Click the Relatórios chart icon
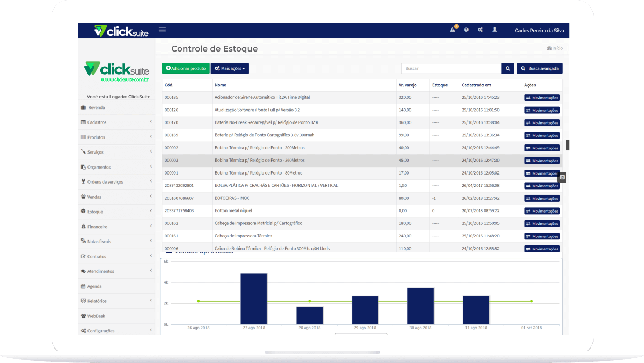Viewport: 644px width, 363px height. pyautogui.click(x=83, y=301)
